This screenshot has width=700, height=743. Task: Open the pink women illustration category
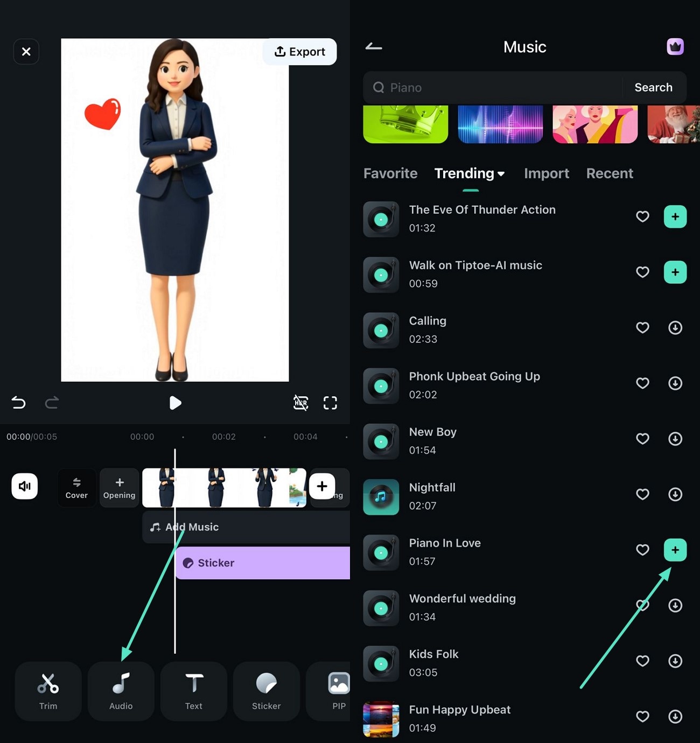pos(595,124)
